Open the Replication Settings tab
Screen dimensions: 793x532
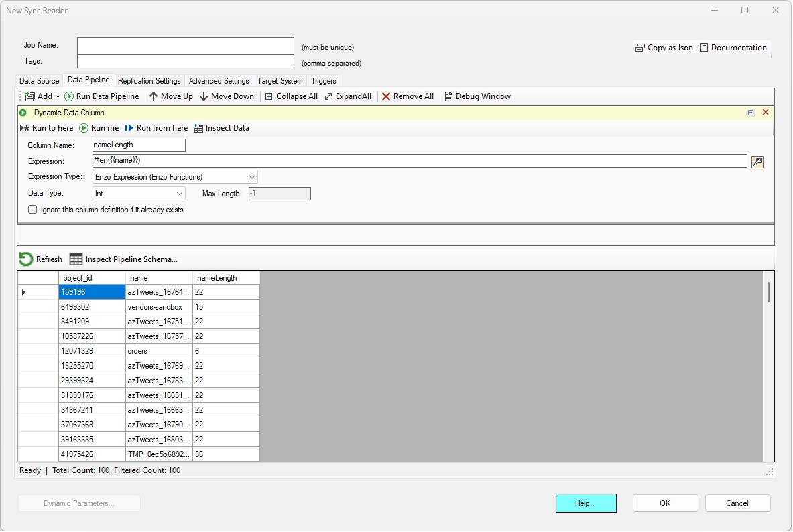[149, 81]
